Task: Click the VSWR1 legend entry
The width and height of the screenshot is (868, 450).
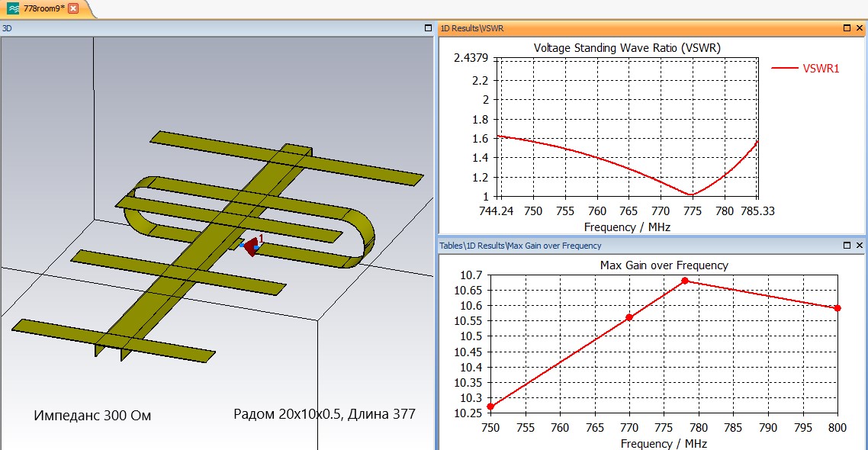Action: pos(805,68)
